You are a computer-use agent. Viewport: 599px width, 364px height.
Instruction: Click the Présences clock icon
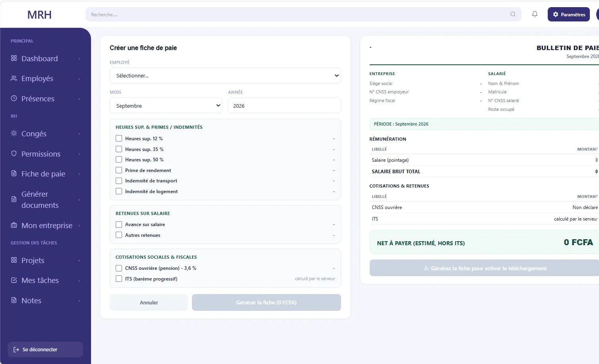[14, 98]
